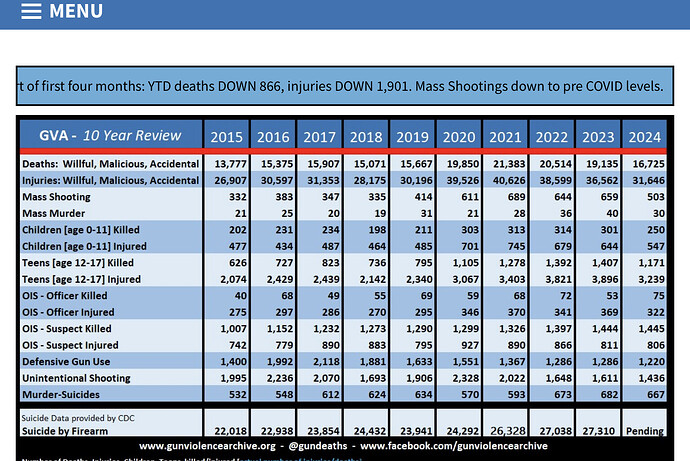Click the 2015 deaths value 13,777
The width and height of the screenshot is (690, 461).
point(231,164)
